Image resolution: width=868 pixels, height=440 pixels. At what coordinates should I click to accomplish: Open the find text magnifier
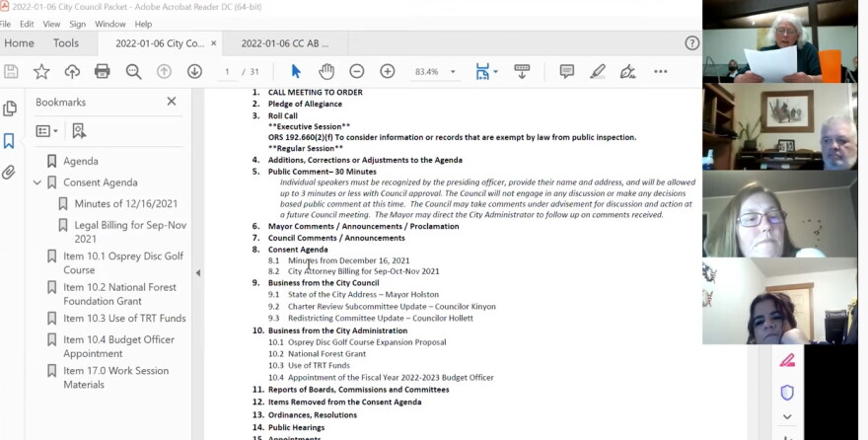coord(133,71)
